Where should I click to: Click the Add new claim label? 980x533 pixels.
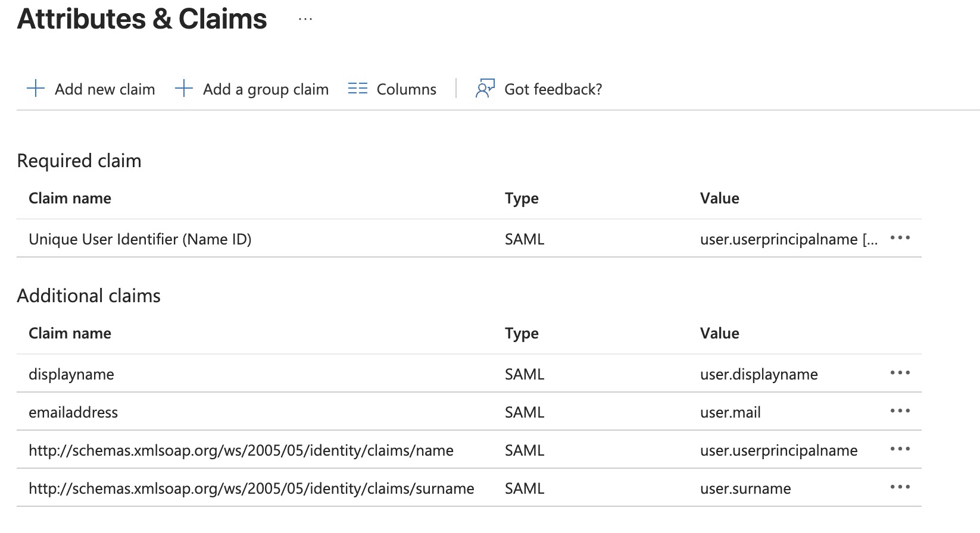105,89
